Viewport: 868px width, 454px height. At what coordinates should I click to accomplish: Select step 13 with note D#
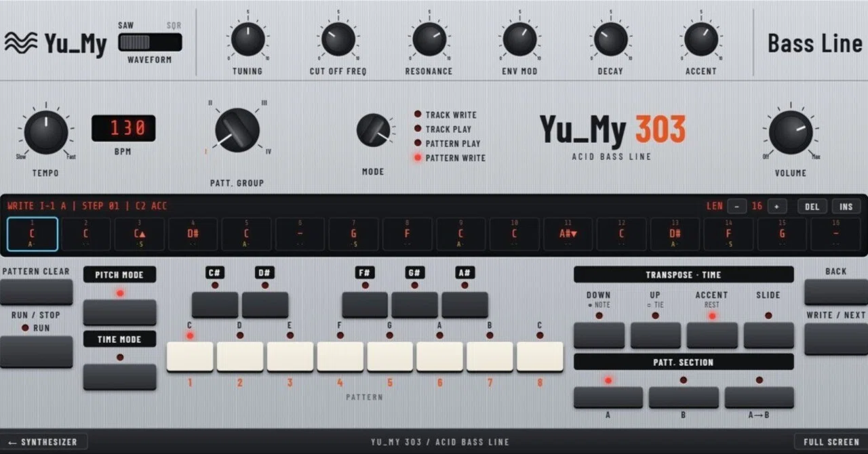coord(675,234)
